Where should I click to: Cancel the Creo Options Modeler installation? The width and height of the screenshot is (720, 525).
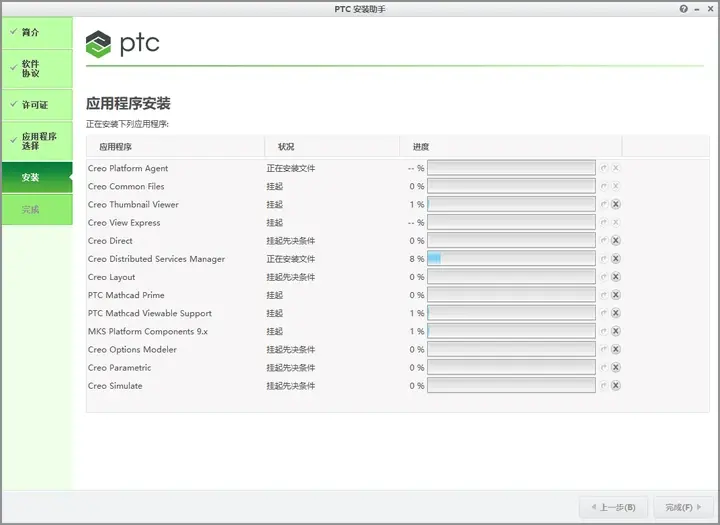[616, 350]
